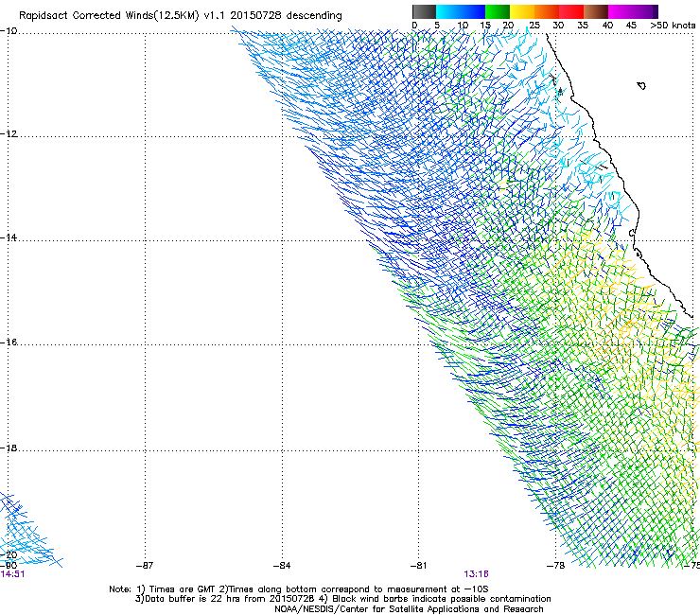The image size is (700, 615).
Task: Click the '-12' latitude axis label
Action: click(9, 134)
